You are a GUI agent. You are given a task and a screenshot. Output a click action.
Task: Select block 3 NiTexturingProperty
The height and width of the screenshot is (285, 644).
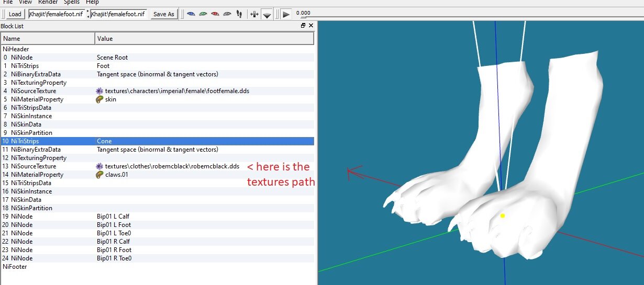coord(157,83)
